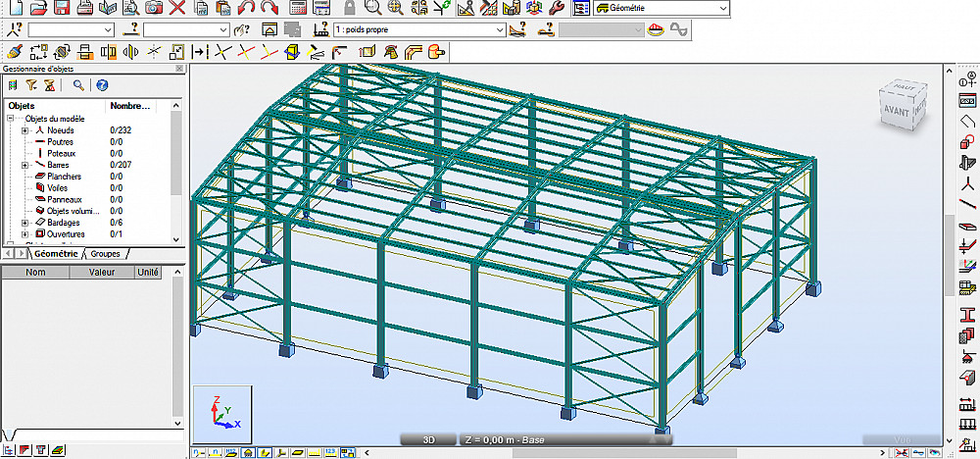Switch to the Géométrie tab
Viewport: 980px width, 459px height.
coord(56,254)
